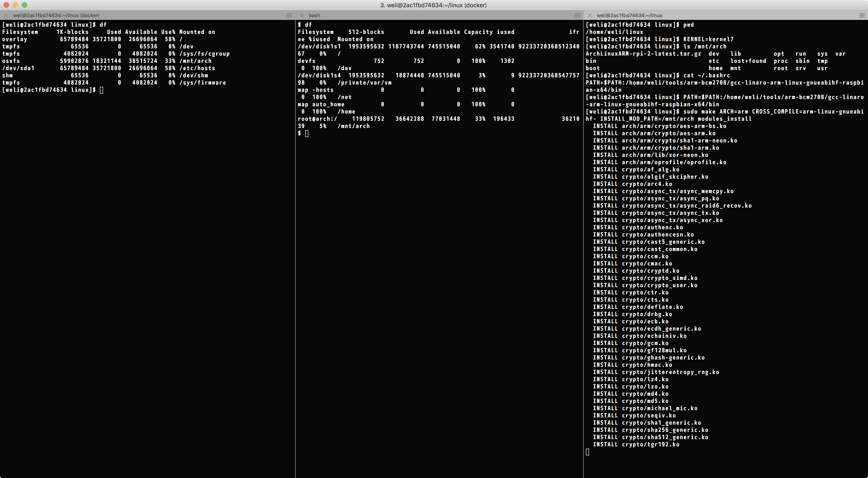This screenshot has width=868, height=478.
Task: Click the KERNEL=kernel7 command line
Action: 708,39
